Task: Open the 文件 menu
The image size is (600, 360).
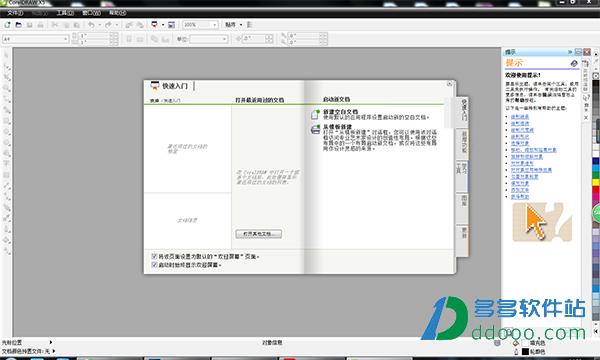Action: (x=15, y=13)
